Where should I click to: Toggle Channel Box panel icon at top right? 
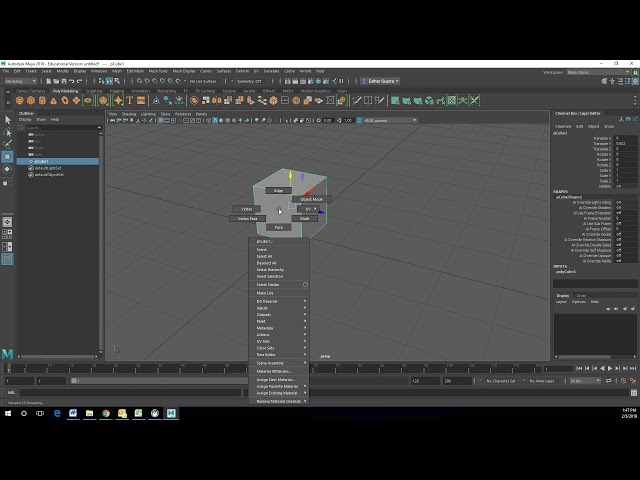click(636, 81)
